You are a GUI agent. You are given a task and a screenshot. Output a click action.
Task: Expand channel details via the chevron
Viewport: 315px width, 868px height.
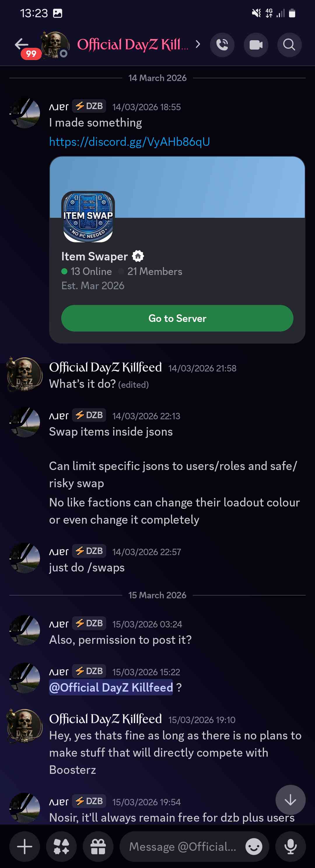coord(198,44)
